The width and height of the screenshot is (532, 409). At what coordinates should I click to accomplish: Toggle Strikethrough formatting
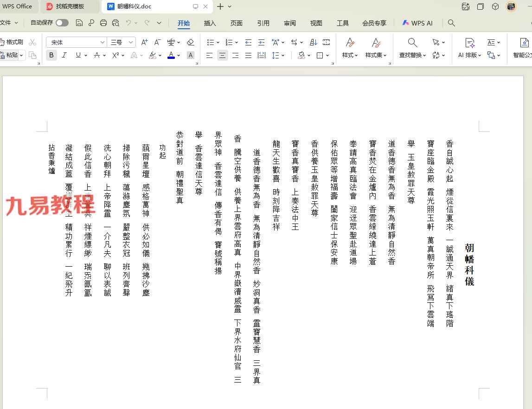97,55
